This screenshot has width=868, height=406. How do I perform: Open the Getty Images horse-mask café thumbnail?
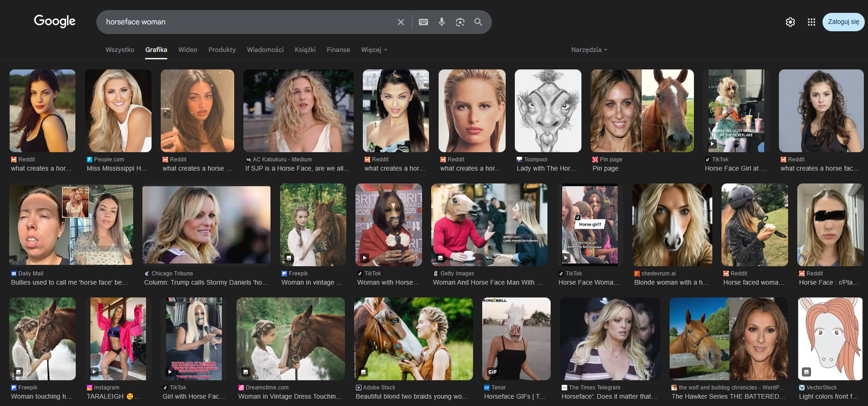[489, 225]
